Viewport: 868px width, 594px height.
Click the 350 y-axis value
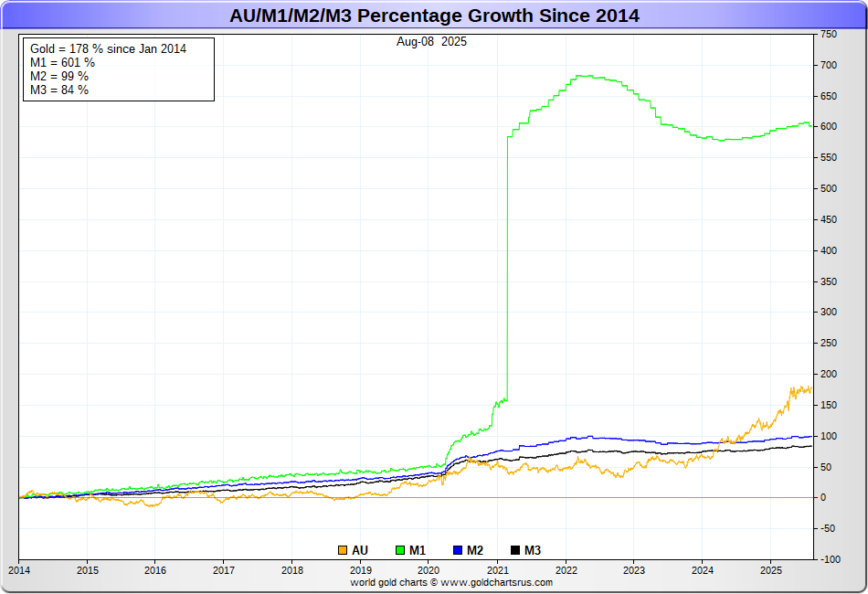click(x=829, y=281)
